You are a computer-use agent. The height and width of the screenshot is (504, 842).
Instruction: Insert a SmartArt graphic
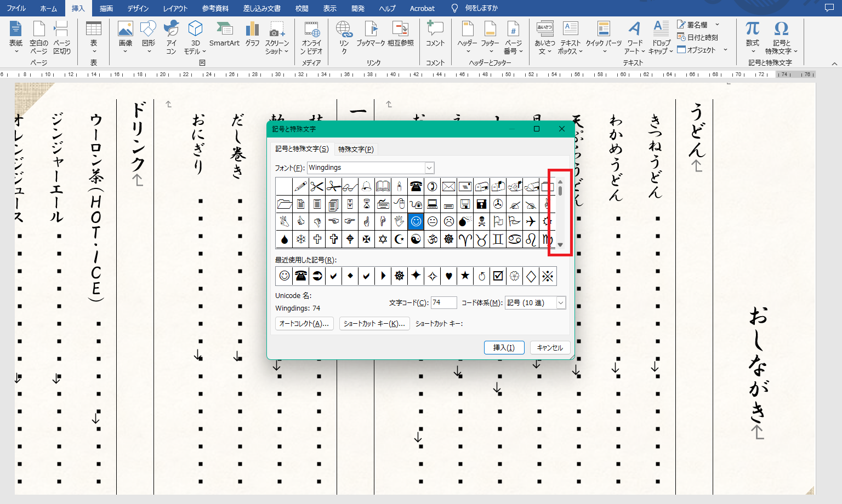pyautogui.click(x=224, y=34)
